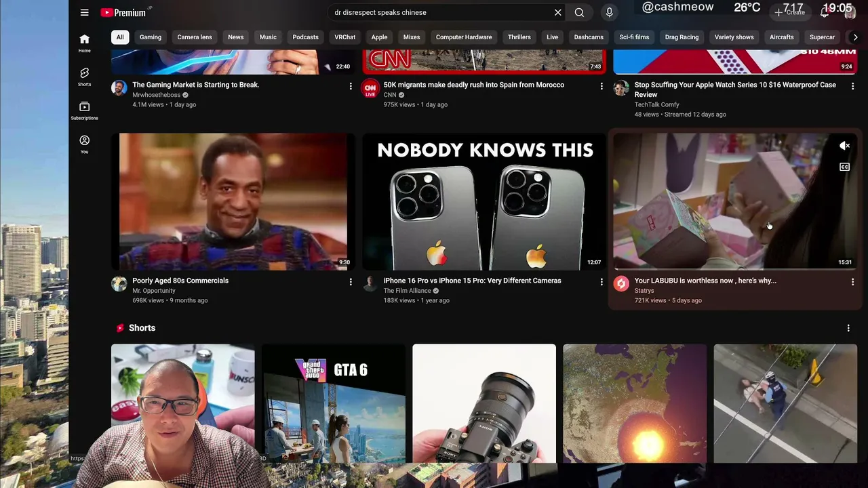Visit The Film Alliance channel name link
This screenshot has width=868, height=488.
click(x=408, y=291)
